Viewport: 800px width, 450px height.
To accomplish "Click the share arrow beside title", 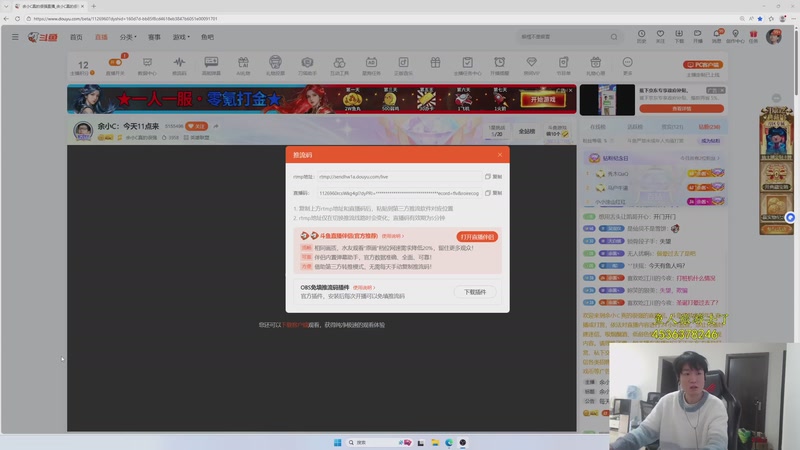I will point(216,126).
